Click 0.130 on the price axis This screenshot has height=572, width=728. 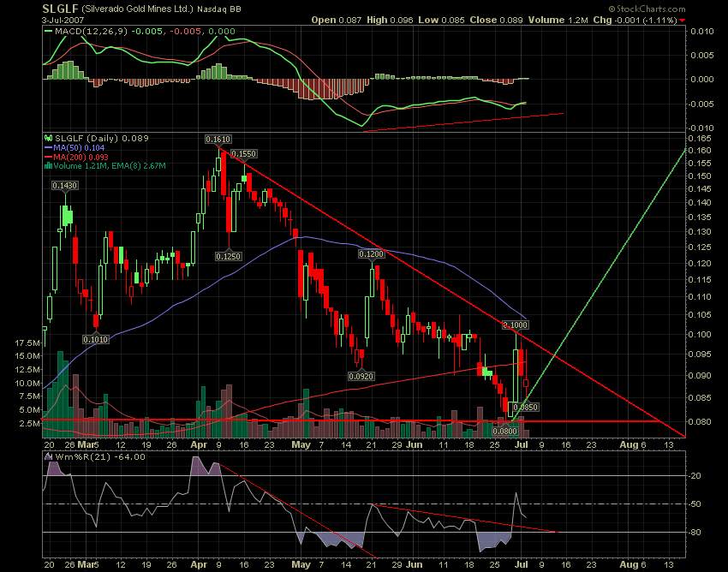click(x=701, y=232)
